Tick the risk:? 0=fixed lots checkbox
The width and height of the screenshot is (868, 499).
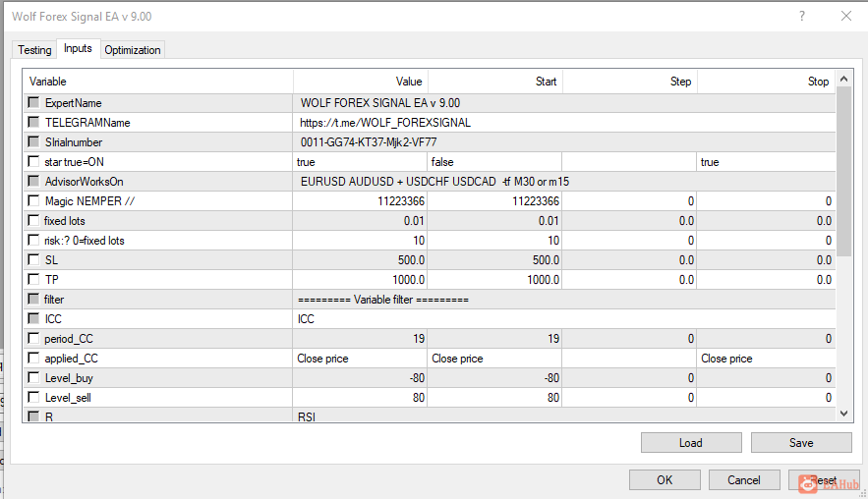point(33,240)
